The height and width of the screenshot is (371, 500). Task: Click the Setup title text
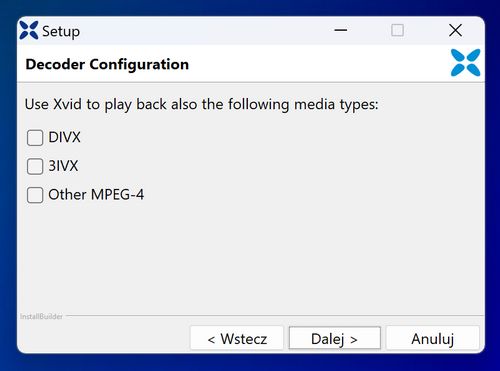click(61, 32)
